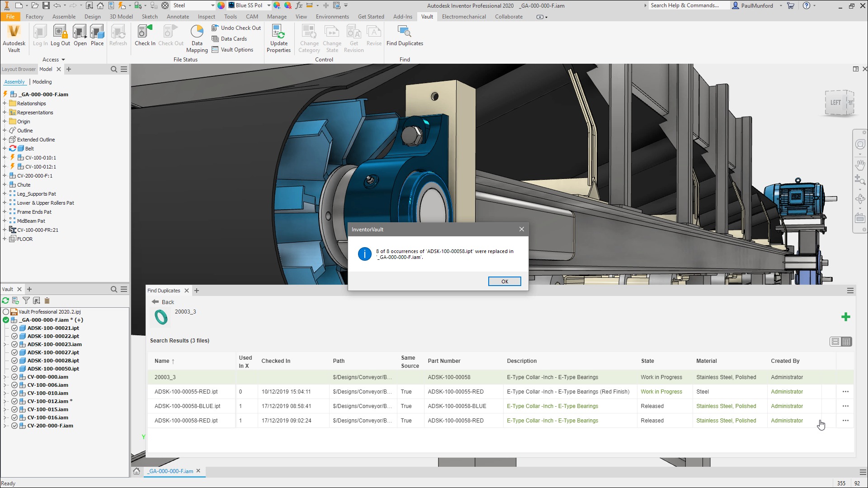The height and width of the screenshot is (488, 868).
Task: Click the Save icon in quick access toolbar
Action: pos(46,5)
